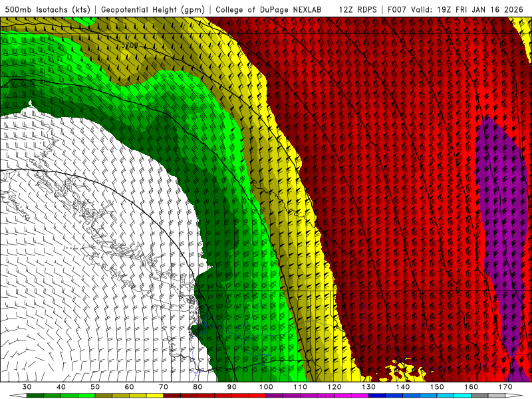Click the bright magenta 125-130 kt legend swatch
The width and height of the screenshot is (532, 399).
click(360, 395)
